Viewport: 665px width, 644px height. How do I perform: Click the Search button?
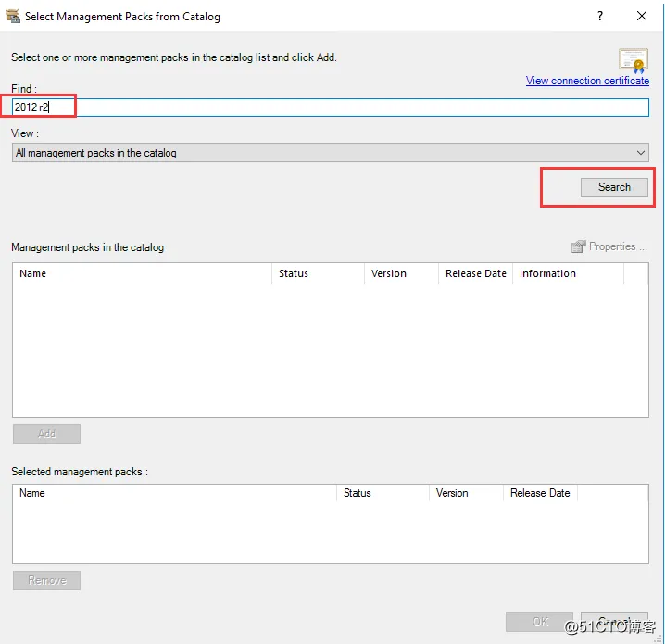pos(614,187)
